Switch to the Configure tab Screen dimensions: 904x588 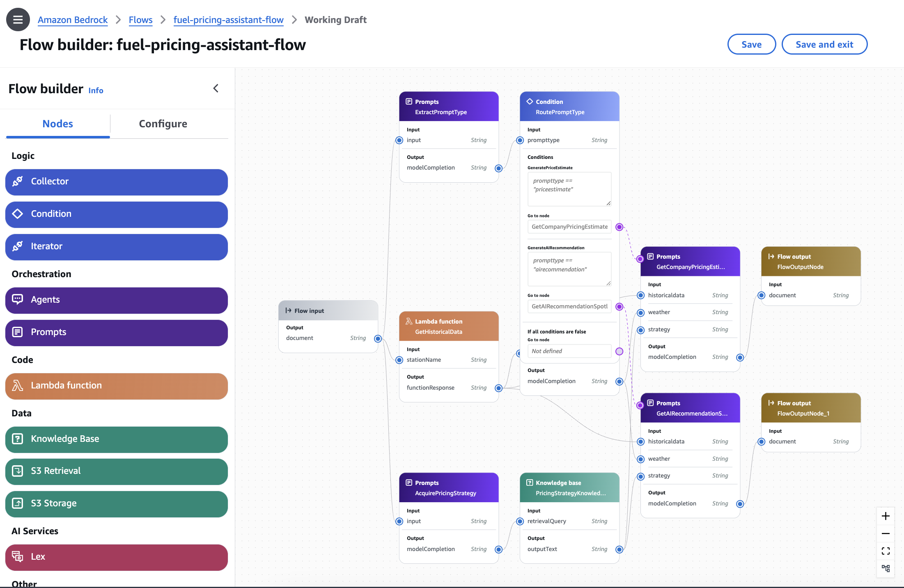tap(163, 124)
